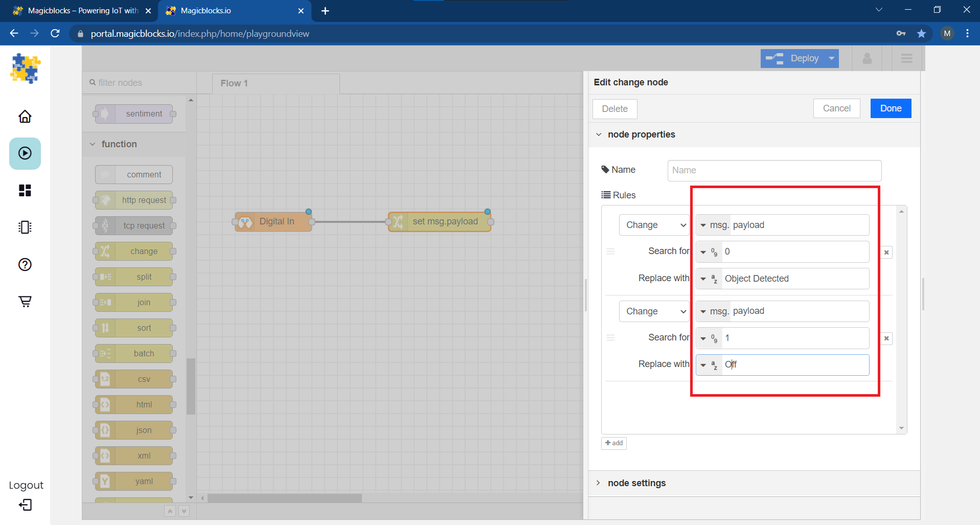Screen dimensions: 980x525
Task: Remove the first rule with its x icon
Action: click(x=886, y=252)
